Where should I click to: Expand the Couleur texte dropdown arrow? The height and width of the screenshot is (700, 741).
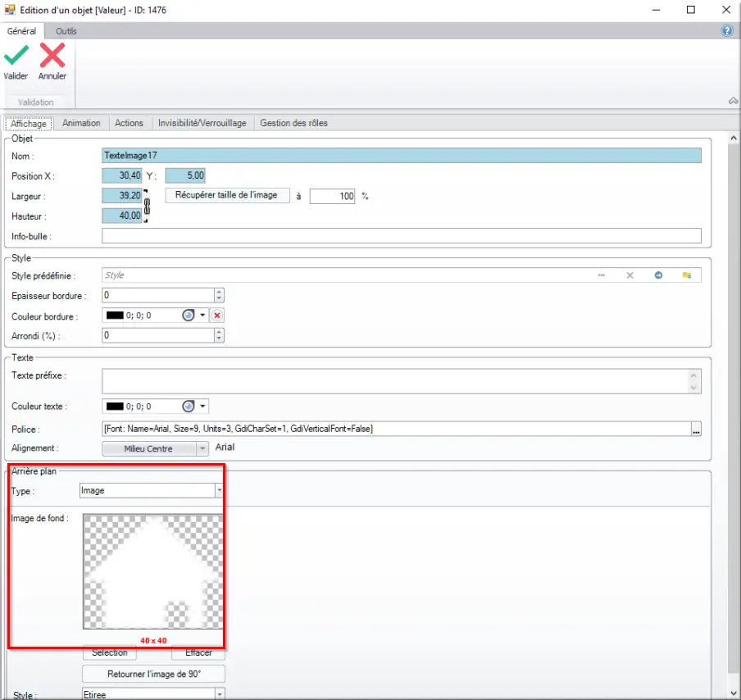coord(202,406)
